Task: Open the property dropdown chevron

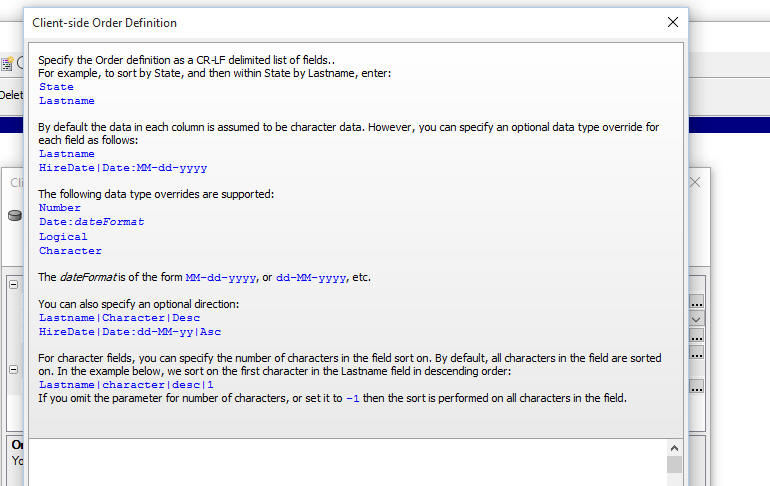Action: tap(696, 319)
